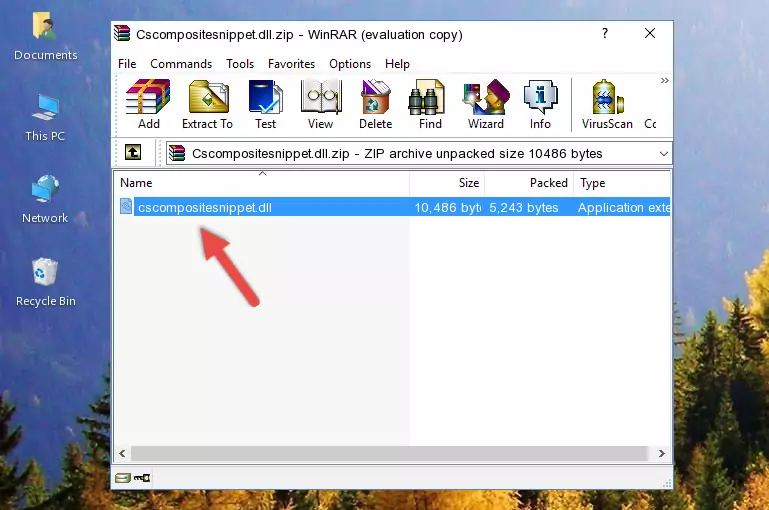Open the Extract To tool
769x510 pixels.
pos(207,104)
